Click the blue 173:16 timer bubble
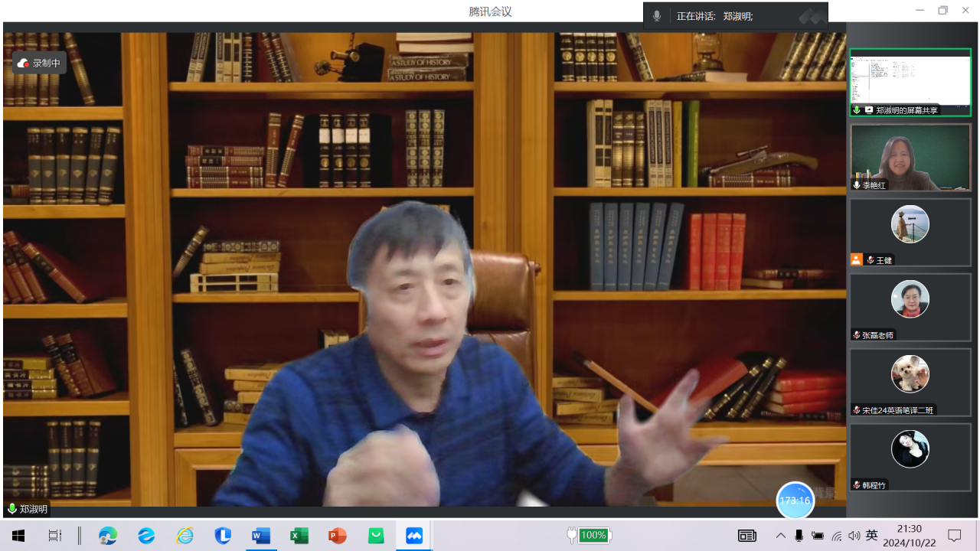Image resolution: width=980 pixels, height=551 pixels. [x=795, y=500]
